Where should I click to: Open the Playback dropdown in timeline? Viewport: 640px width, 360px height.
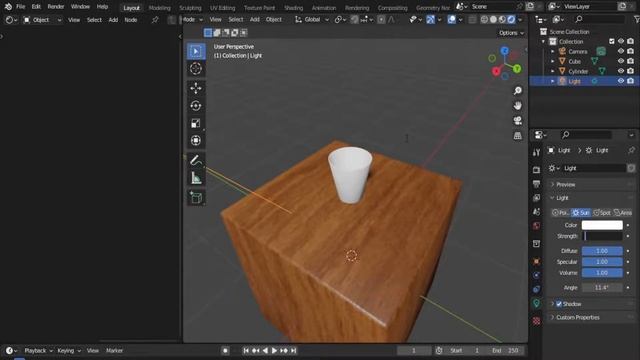38,351
